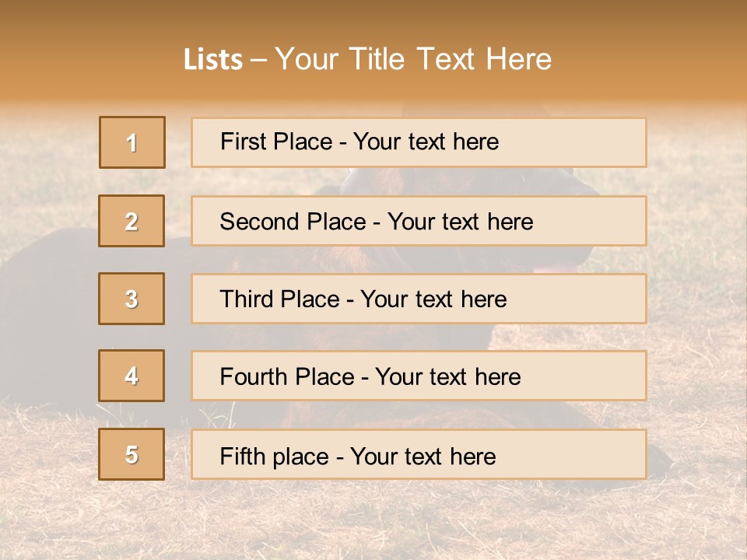Viewport: 747px width, 560px height.
Task: Click "Your text here" in First Place row
Action: point(426,142)
